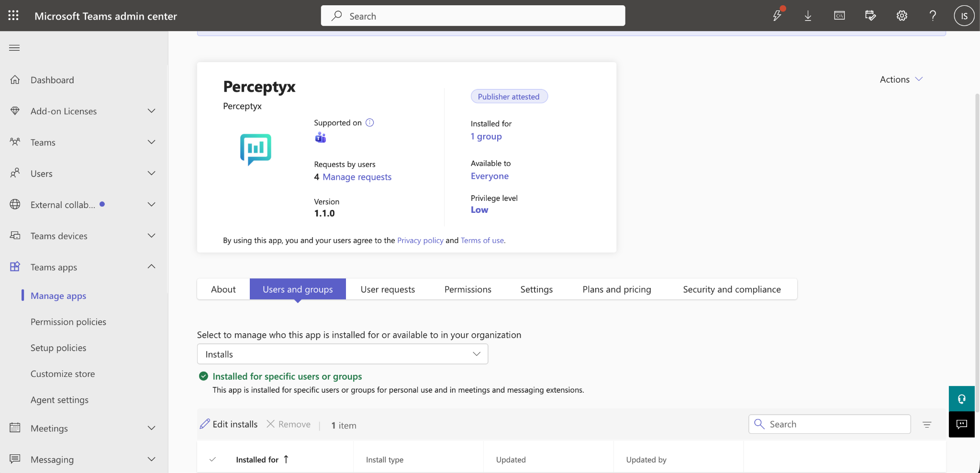Viewport: 980px width, 473px height.
Task: Open the chat feedback widget
Action: (x=961, y=424)
